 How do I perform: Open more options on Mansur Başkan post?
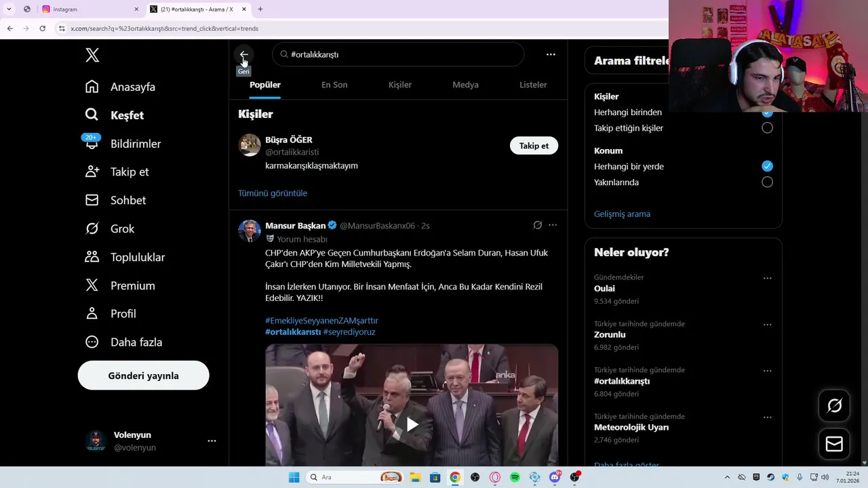[x=553, y=225]
